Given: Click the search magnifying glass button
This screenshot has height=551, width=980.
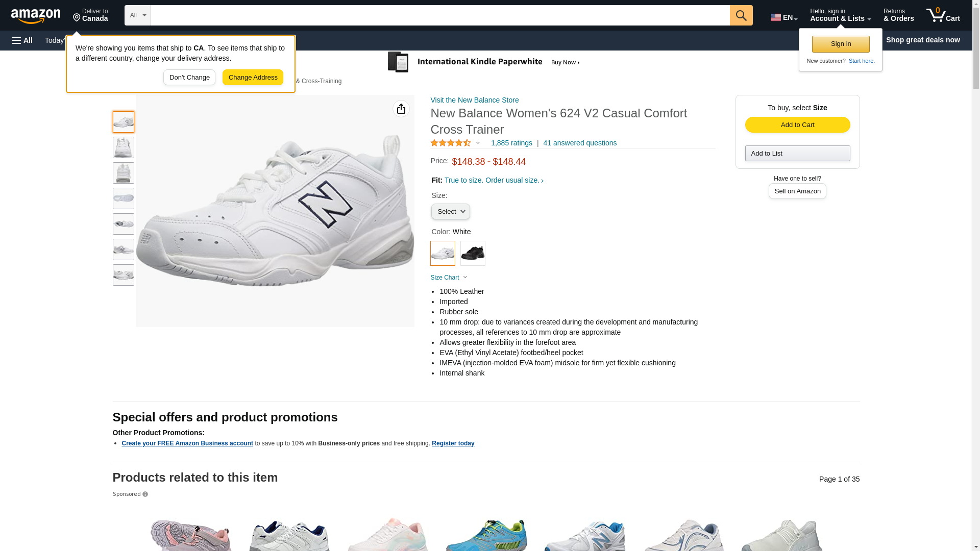Looking at the screenshot, I should coord(741,15).
